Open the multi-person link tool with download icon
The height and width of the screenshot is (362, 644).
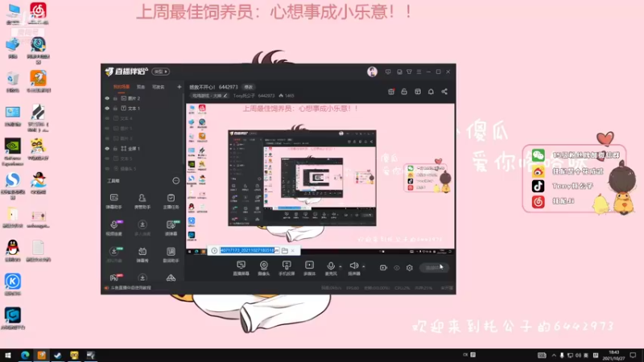click(x=142, y=228)
